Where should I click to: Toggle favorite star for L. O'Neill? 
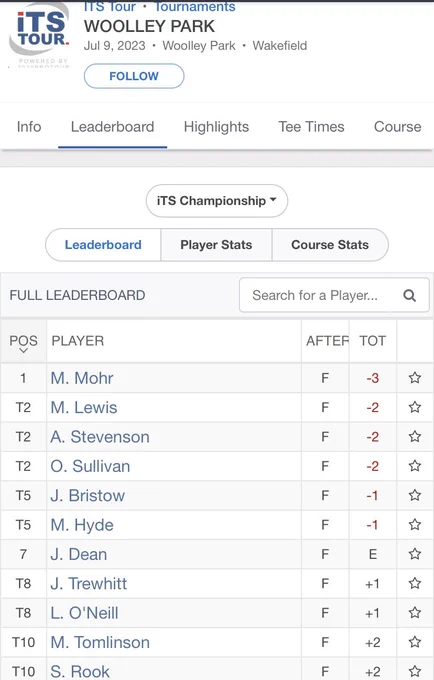[x=414, y=612]
